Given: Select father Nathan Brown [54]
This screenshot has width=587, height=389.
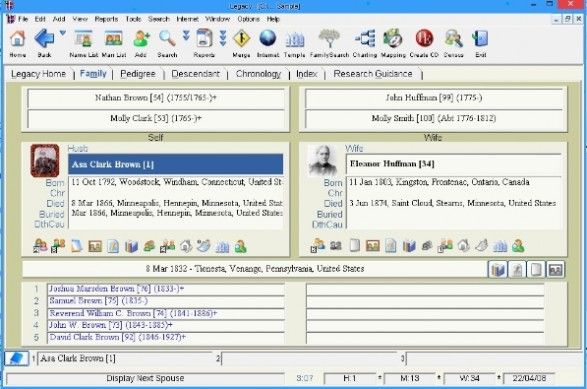Looking at the screenshot, I should point(156,98).
